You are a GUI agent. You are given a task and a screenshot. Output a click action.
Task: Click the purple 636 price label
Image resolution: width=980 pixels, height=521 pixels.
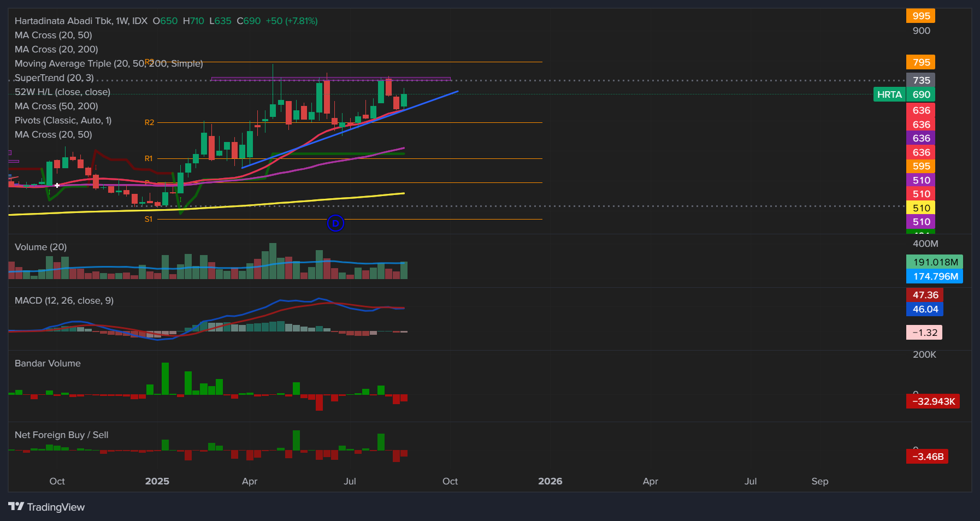click(921, 138)
